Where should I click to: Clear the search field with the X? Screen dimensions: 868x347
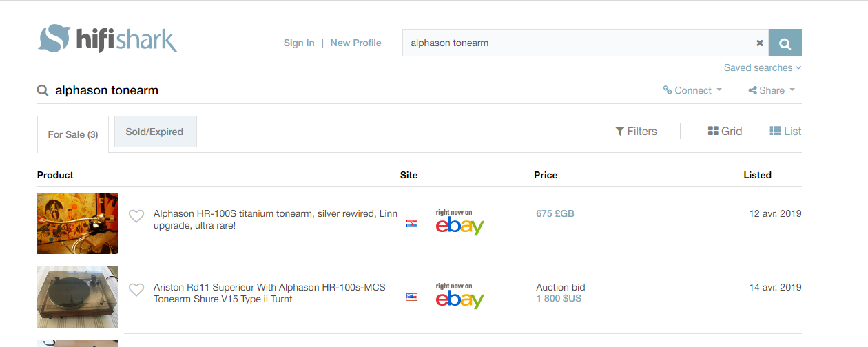coord(760,43)
